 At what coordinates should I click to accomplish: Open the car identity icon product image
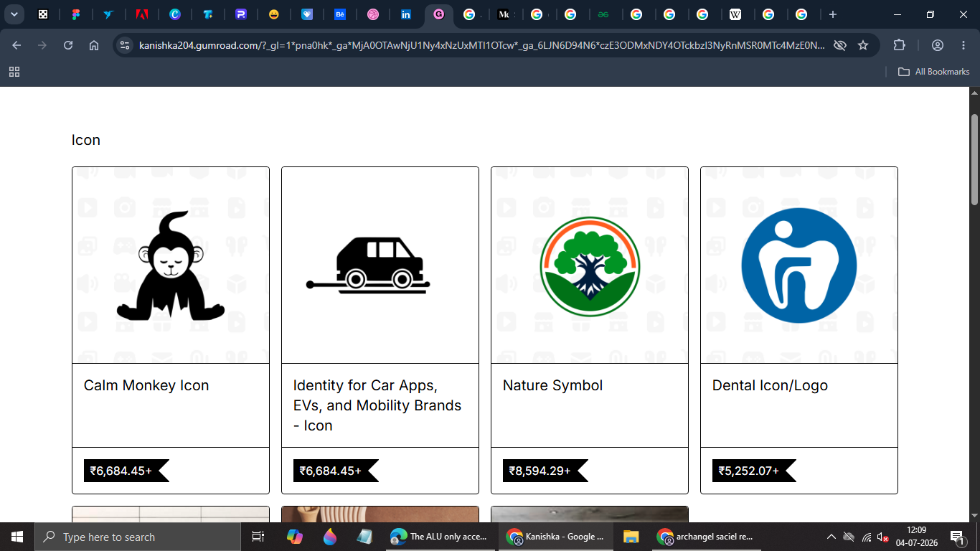click(380, 265)
